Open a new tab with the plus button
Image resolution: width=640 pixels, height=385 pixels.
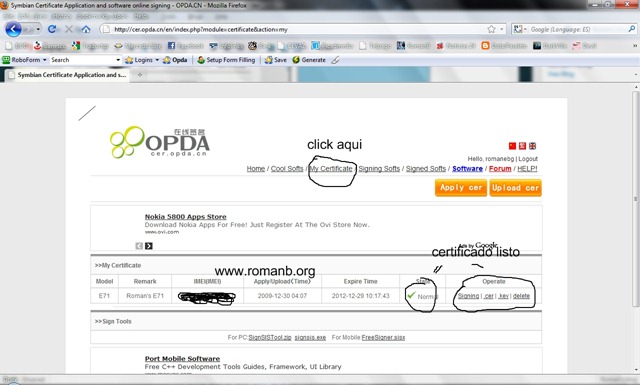coord(140,75)
